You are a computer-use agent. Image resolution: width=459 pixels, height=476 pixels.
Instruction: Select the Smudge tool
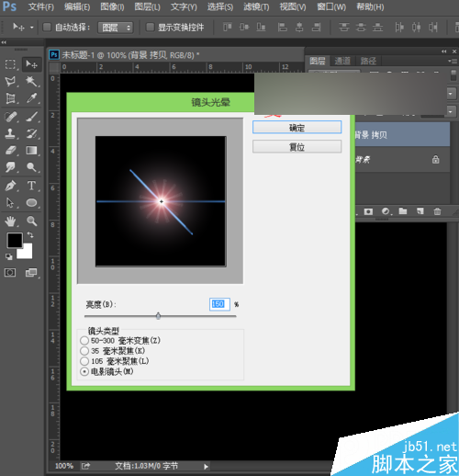(10, 167)
